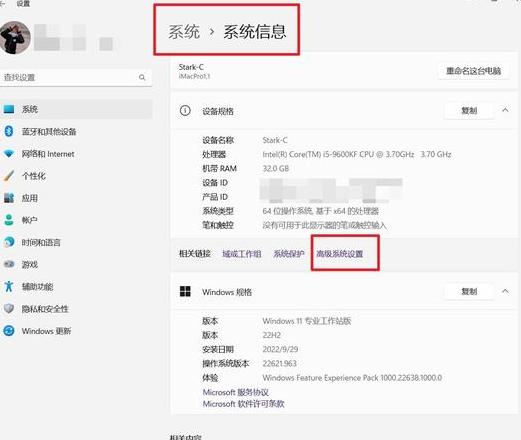
Task: Collapse the Windows 规格 section chevron
Action: [x=505, y=291]
